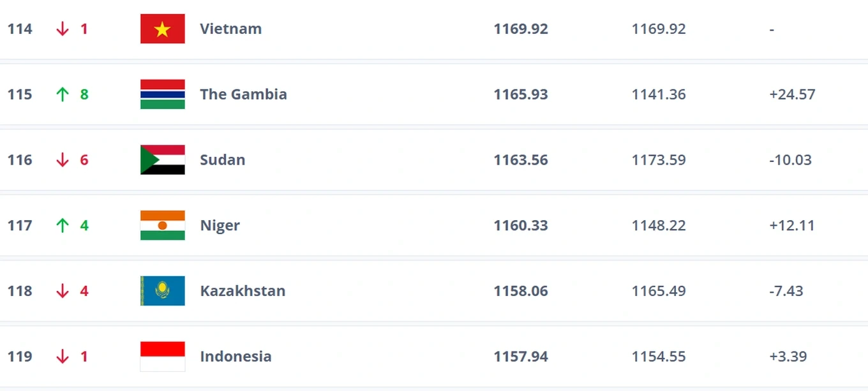Click the Vietnam flag icon

[x=163, y=29]
